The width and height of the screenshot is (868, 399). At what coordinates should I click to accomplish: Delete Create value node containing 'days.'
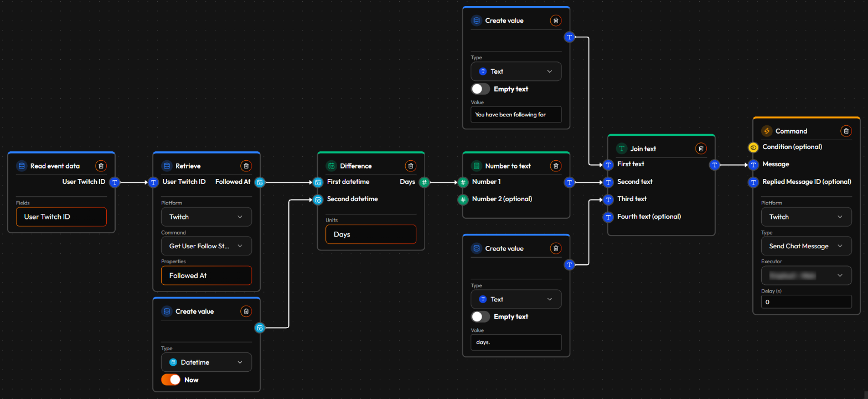(556, 248)
